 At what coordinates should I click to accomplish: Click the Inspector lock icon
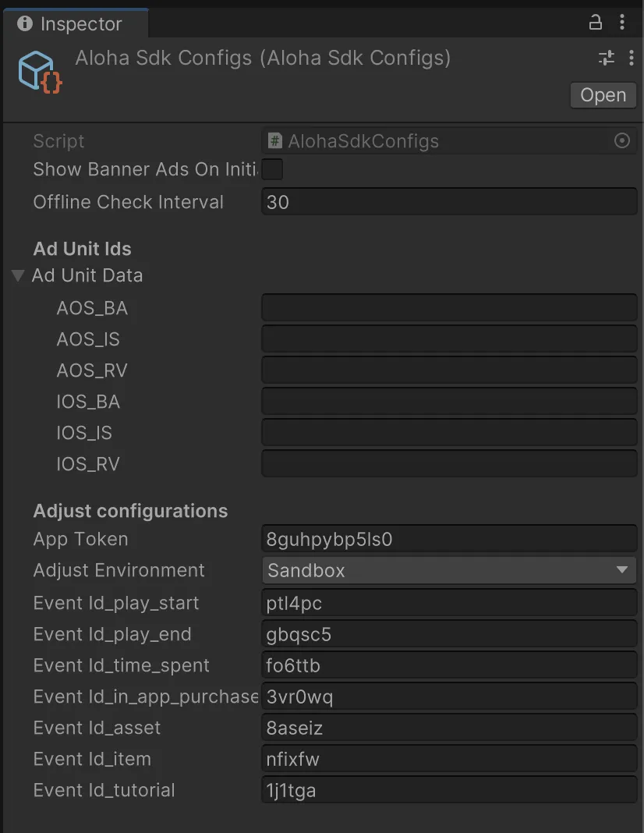coord(596,22)
